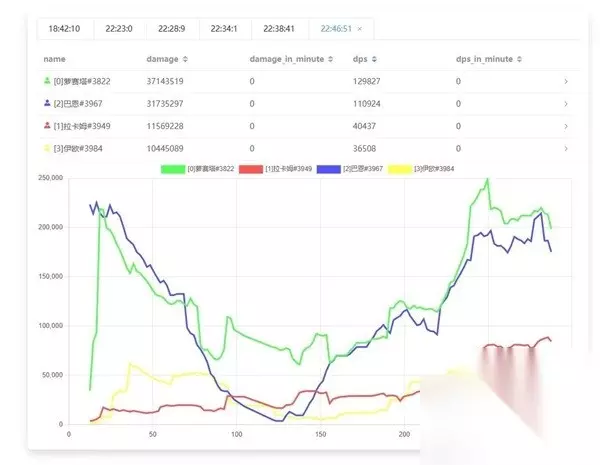Click red player icon beside #3949
The image size is (600, 465).
point(47,125)
